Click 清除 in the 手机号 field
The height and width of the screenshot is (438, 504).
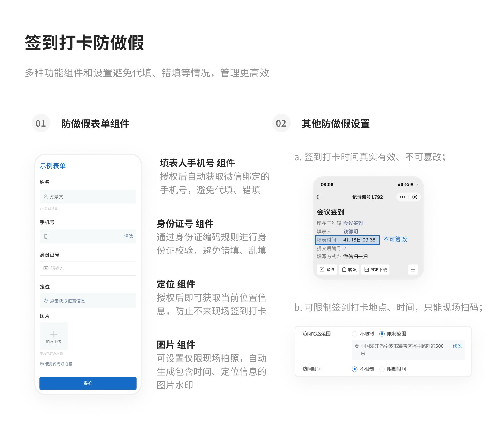(x=128, y=236)
